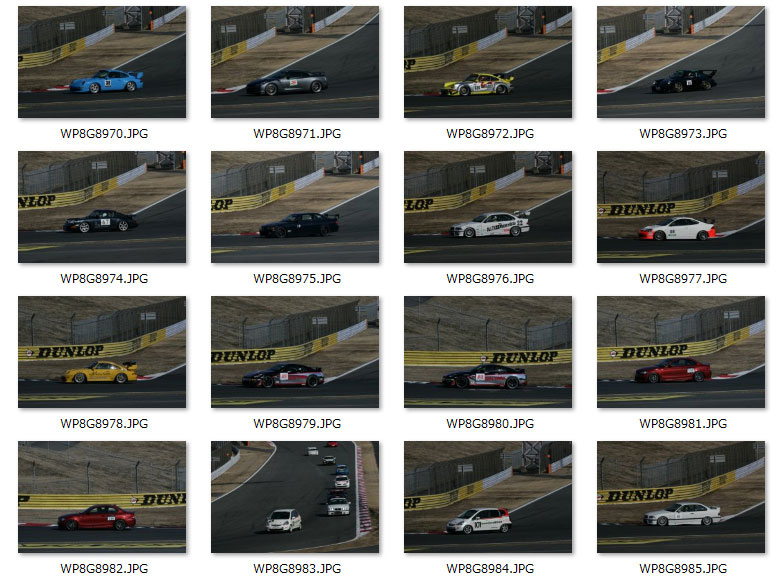Select the blue Porsche thumbnail WP8G8970.JPG
This screenshot has height=580, width=780.
pos(102,62)
